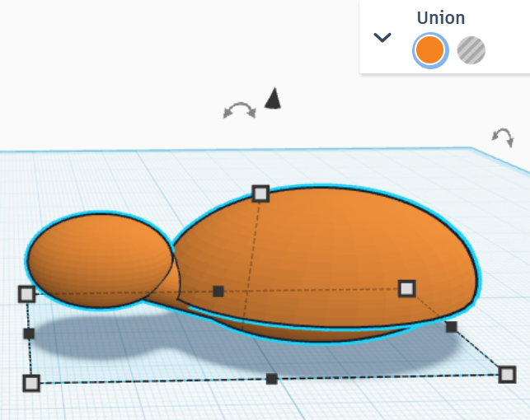The height and width of the screenshot is (420, 530).
Task: Collapse the Union shape panel chevron
Action: [x=382, y=38]
